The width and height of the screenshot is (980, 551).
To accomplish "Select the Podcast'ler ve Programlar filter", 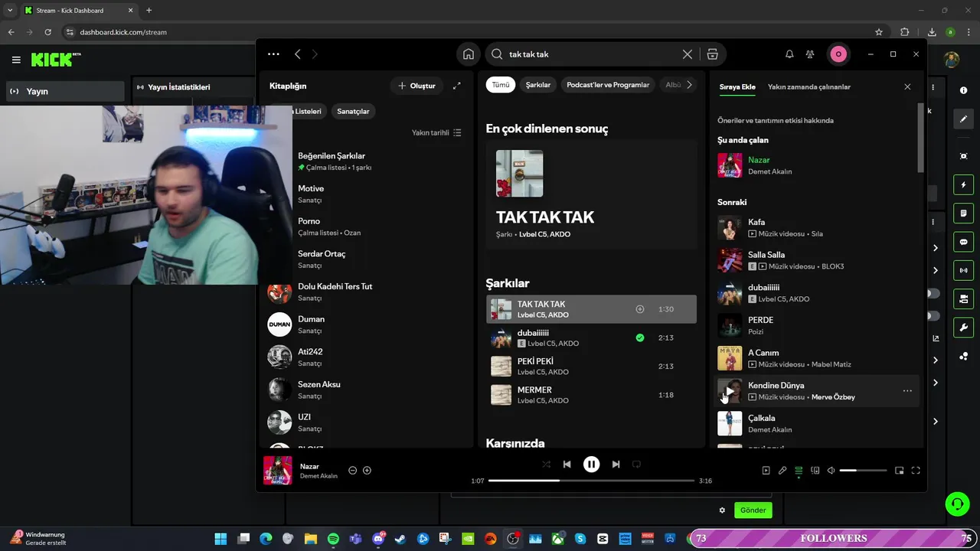I will pyautogui.click(x=608, y=85).
